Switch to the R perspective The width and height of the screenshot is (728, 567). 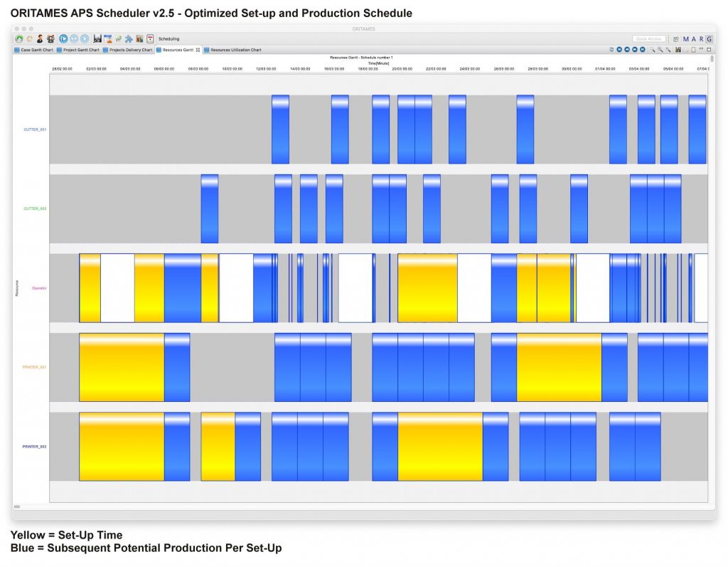coord(701,39)
